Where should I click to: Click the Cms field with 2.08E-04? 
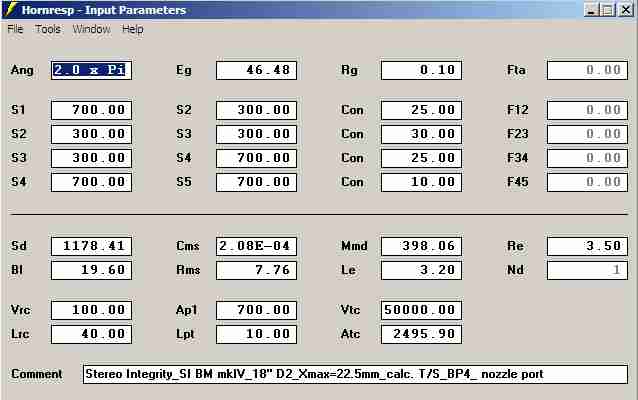(256, 246)
